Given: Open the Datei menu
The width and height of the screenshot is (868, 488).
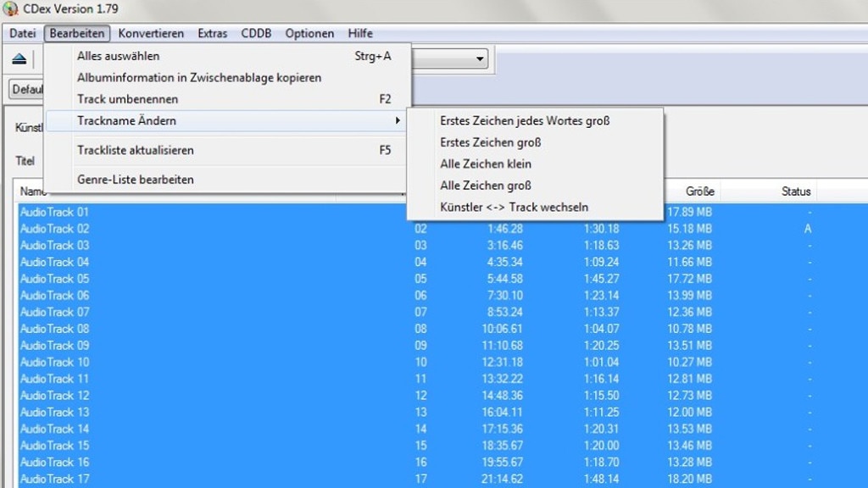Looking at the screenshot, I should pyautogui.click(x=21, y=33).
